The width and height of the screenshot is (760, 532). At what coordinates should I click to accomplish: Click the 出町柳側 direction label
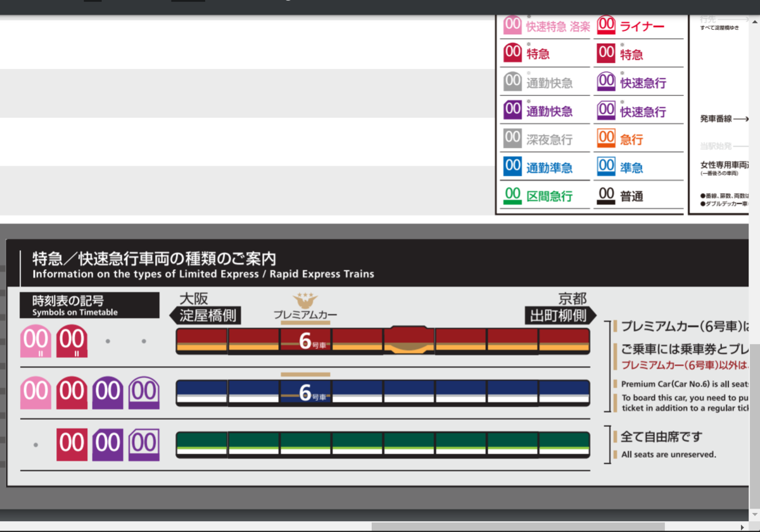pyautogui.click(x=559, y=315)
